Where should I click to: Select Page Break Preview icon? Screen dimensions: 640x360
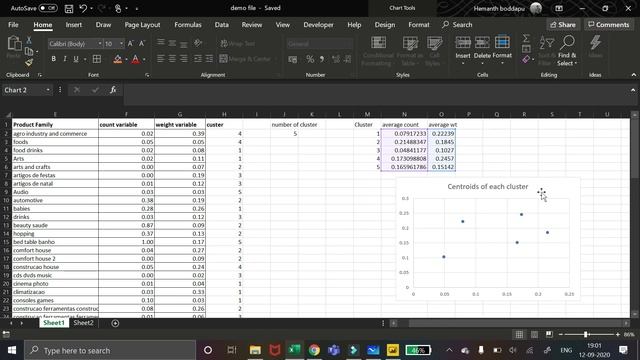pos(549,335)
